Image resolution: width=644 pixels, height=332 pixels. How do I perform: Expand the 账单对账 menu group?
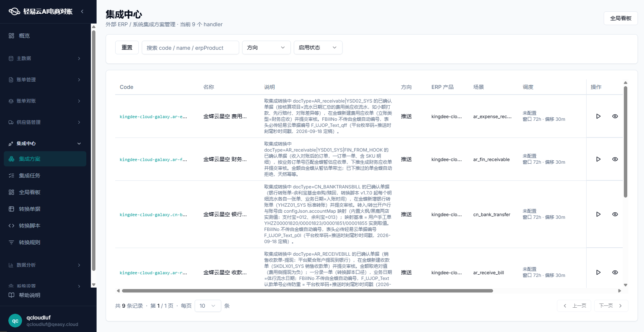pyautogui.click(x=45, y=101)
